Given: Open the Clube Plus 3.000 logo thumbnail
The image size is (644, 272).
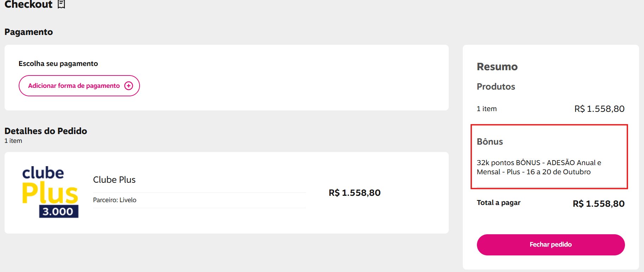Looking at the screenshot, I should pos(50,192).
